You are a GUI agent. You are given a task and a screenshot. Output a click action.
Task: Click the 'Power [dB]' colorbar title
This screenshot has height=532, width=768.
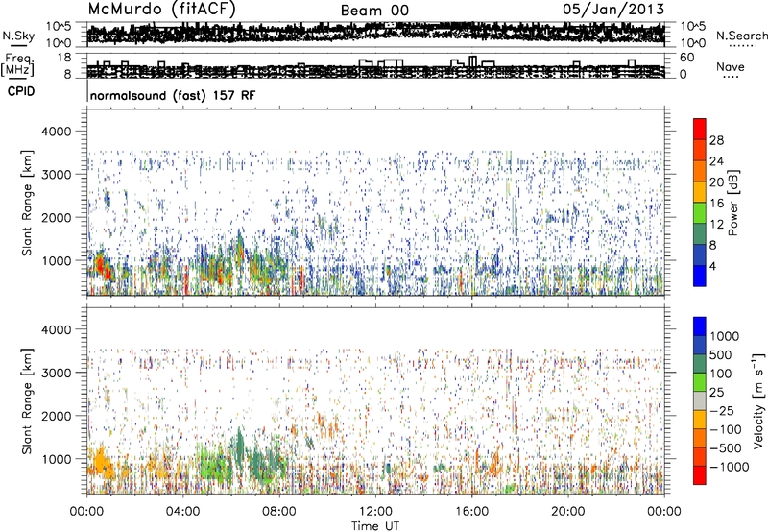733,203
